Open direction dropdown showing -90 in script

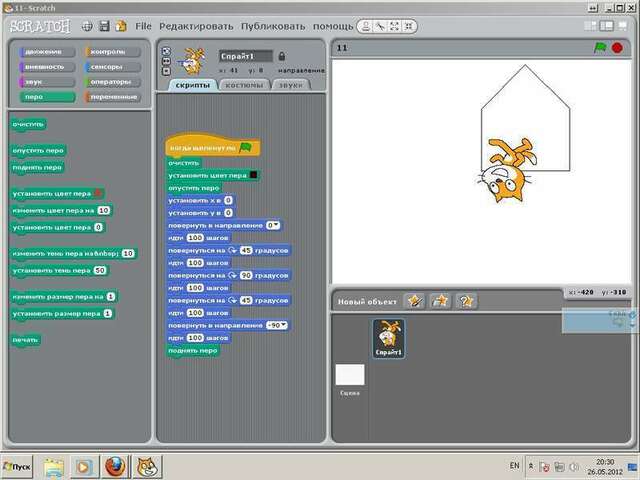[x=277, y=325]
